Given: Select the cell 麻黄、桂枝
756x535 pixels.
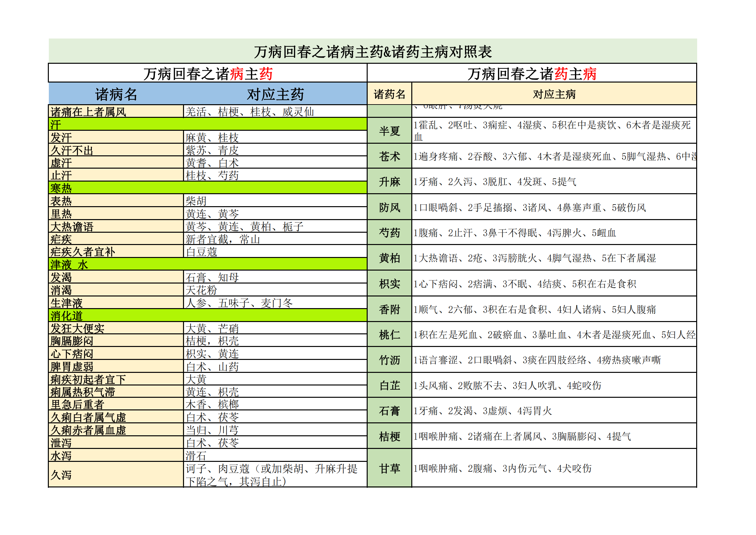Looking at the screenshot, I should point(275,137).
